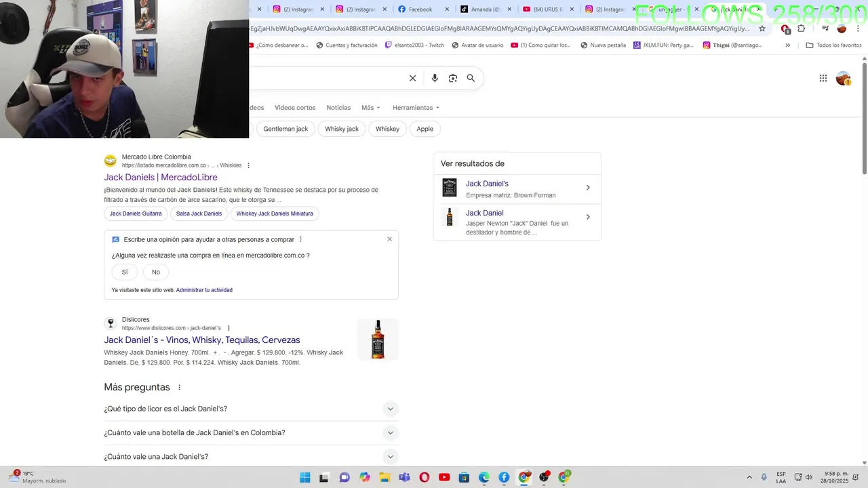Open Cuentas y facturación bookmark

pyautogui.click(x=346, y=45)
